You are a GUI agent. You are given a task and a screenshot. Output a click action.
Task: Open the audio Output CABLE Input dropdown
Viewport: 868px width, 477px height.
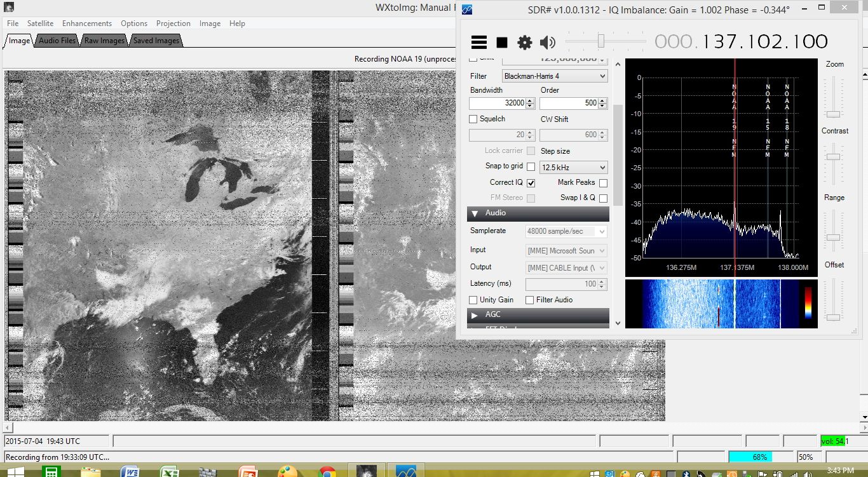[566, 268]
